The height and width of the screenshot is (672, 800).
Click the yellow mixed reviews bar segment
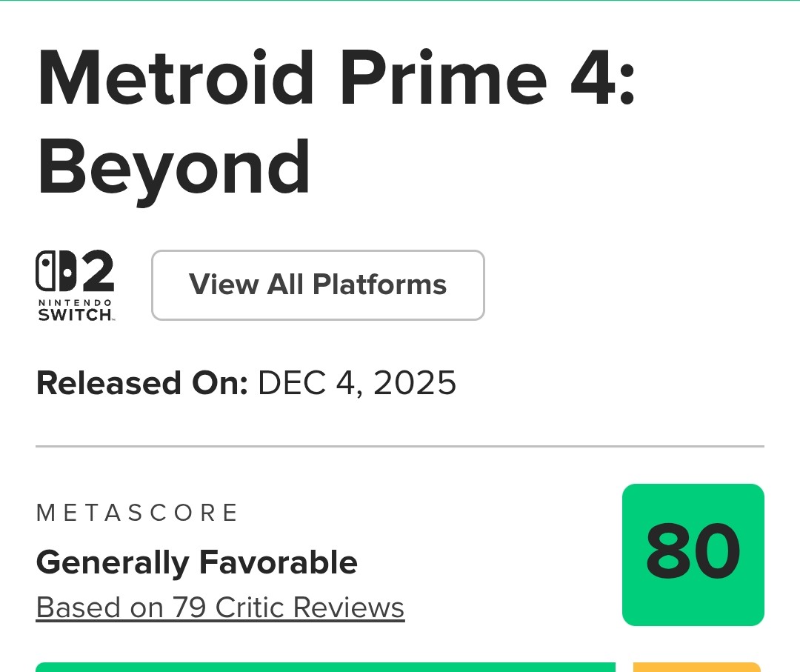tap(696, 668)
